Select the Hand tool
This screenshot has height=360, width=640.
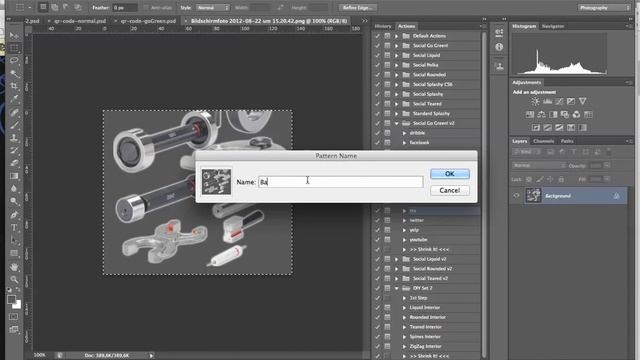coord(14,267)
